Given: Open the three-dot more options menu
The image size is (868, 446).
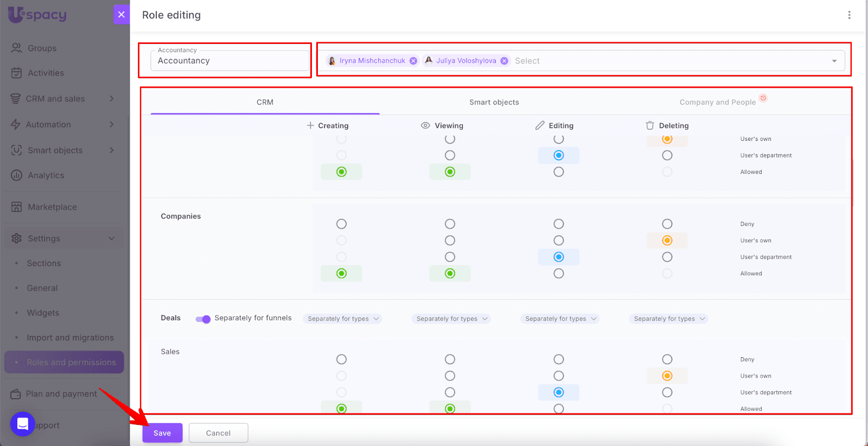Looking at the screenshot, I should pyautogui.click(x=849, y=15).
